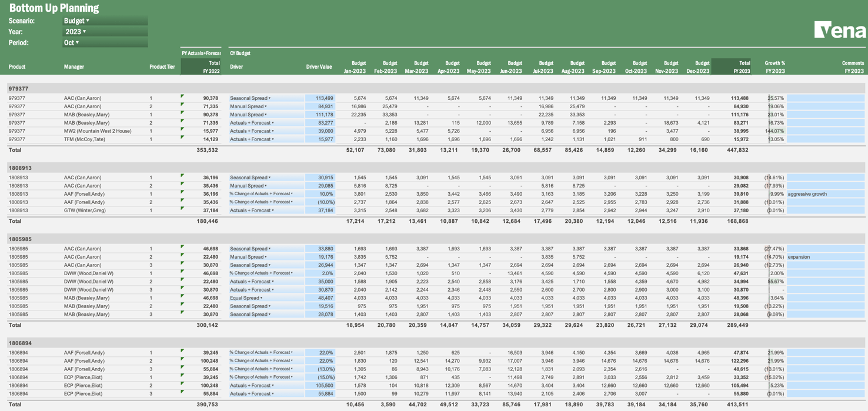Image resolution: width=868 pixels, height=411 pixels.
Task: Open the Equal Spread driver dropdown for MAB (Beasley,Mary)
Action: 259,298
